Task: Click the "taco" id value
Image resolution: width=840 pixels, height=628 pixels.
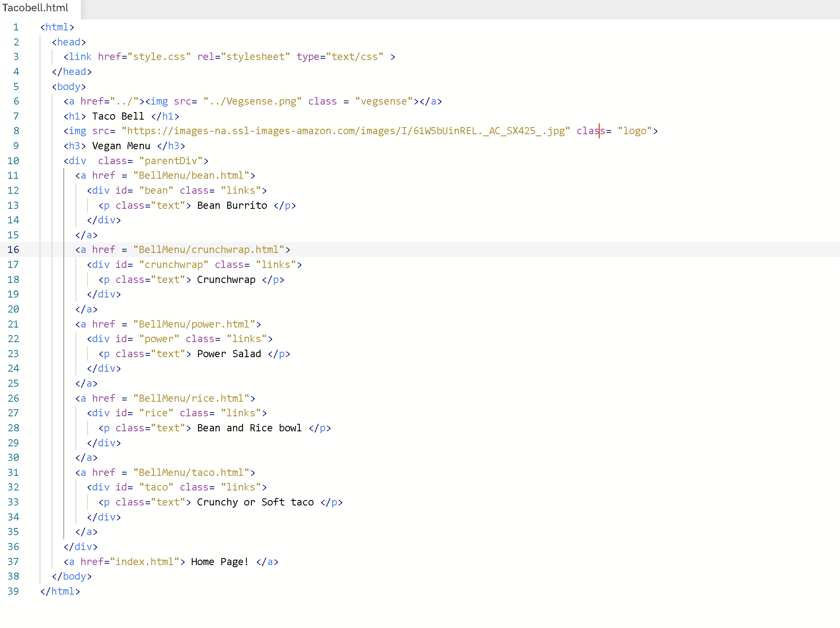Action: [156, 487]
